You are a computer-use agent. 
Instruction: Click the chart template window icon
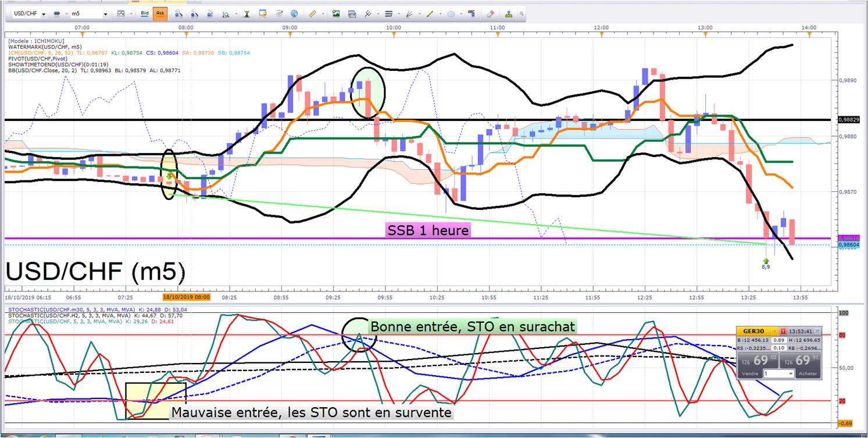(352, 14)
